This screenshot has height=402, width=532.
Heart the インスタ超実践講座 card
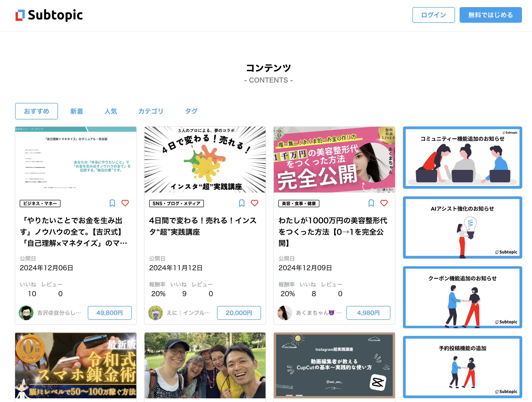255,203
